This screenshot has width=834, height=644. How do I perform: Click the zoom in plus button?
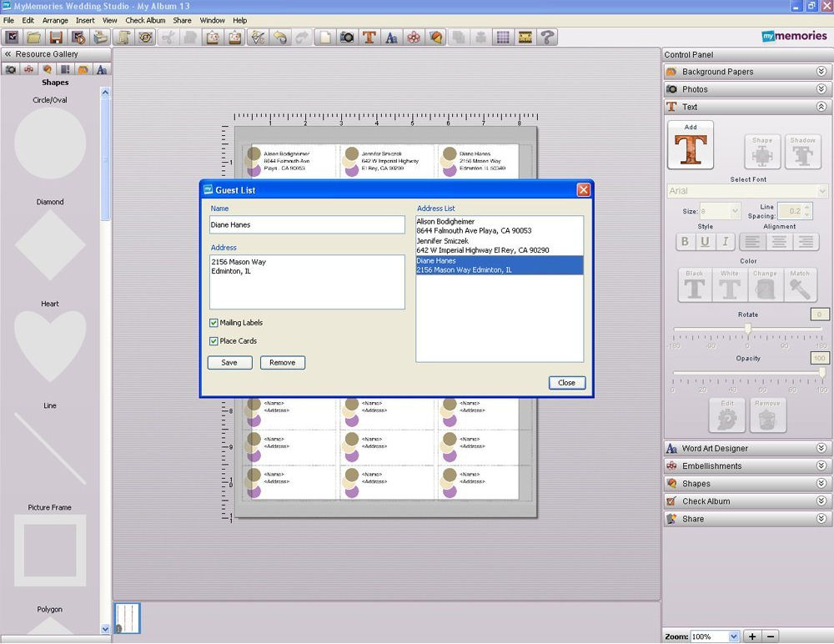[x=752, y=636]
